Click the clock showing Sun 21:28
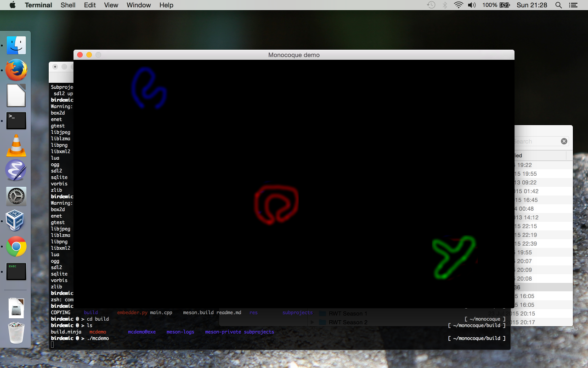The image size is (588, 368). (x=532, y=5)
